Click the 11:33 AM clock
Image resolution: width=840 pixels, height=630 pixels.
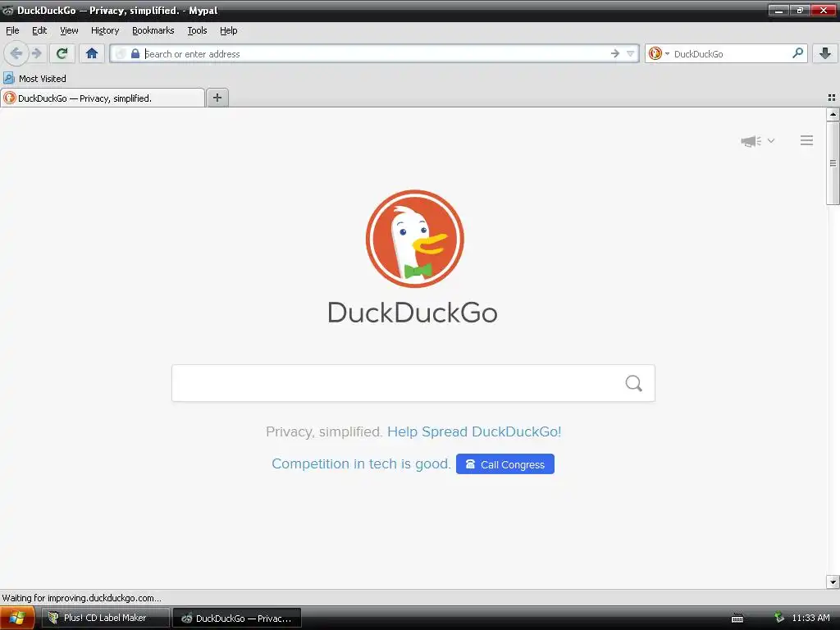(x=810, y=618)
